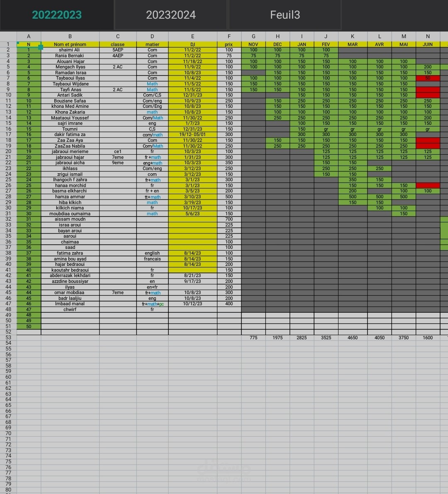The height and width of the screenshot is (494, 448).
Task: Click the '5AEP' classe cell
Action: [118, 50]
